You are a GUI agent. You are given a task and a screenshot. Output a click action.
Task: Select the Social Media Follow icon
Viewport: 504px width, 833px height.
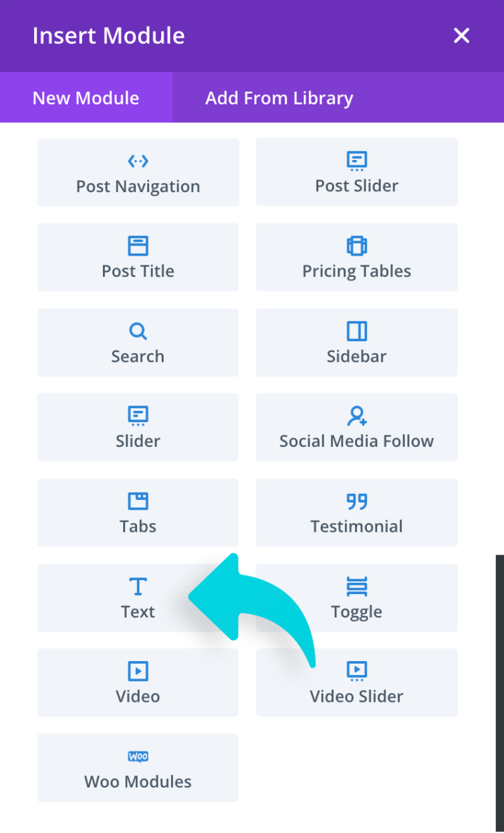(357, 416)
